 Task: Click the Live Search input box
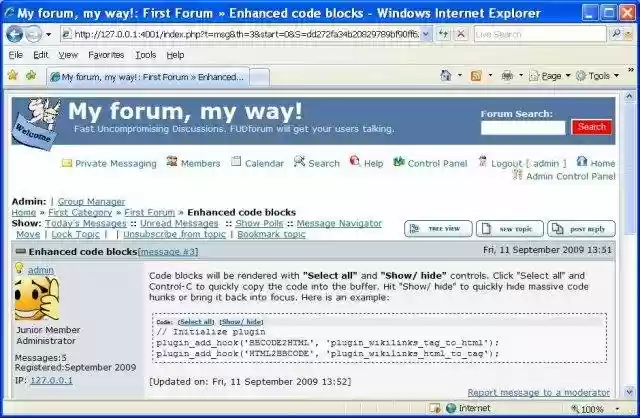pyautogui.click(x=540, y=34)
